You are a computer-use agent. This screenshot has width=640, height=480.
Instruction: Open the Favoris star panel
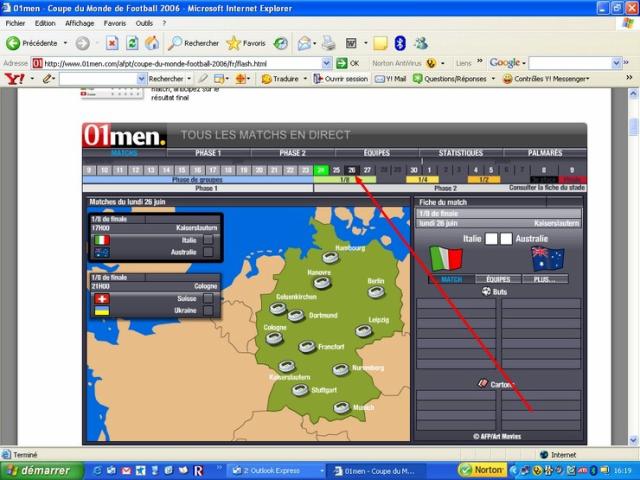[x=246, y=43]
